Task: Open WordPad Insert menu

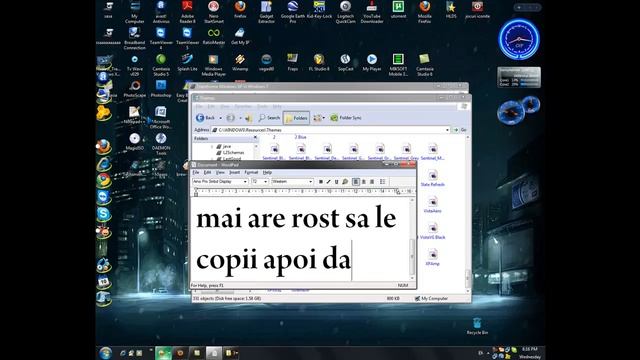Action: coord(234,173)
